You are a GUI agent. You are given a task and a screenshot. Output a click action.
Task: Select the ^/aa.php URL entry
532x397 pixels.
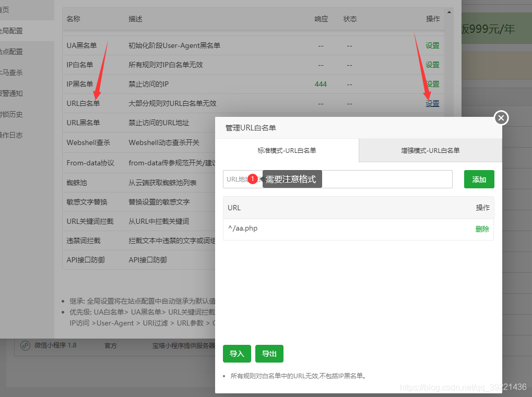point(243,228)
